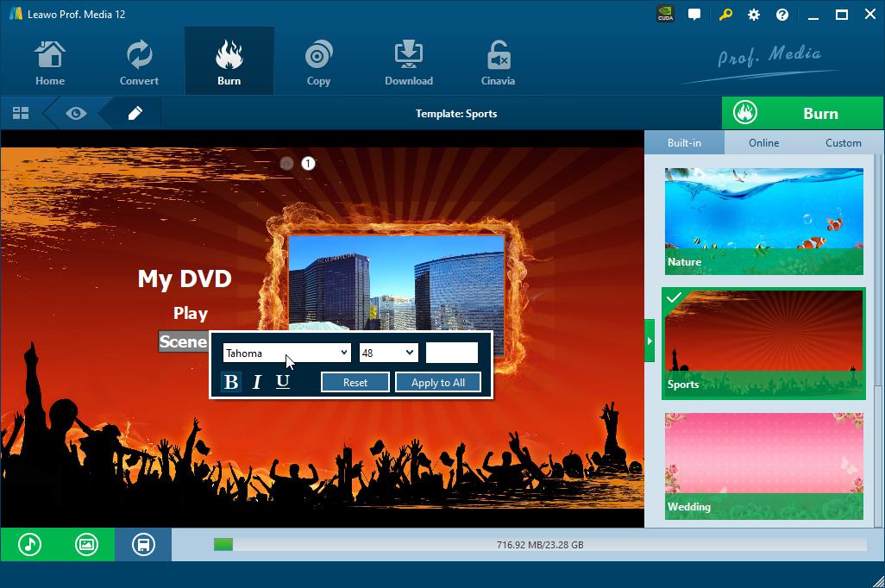Click the template list vertical scrollbar
Screen dimensions: 885x588
(x=878, y=457)
